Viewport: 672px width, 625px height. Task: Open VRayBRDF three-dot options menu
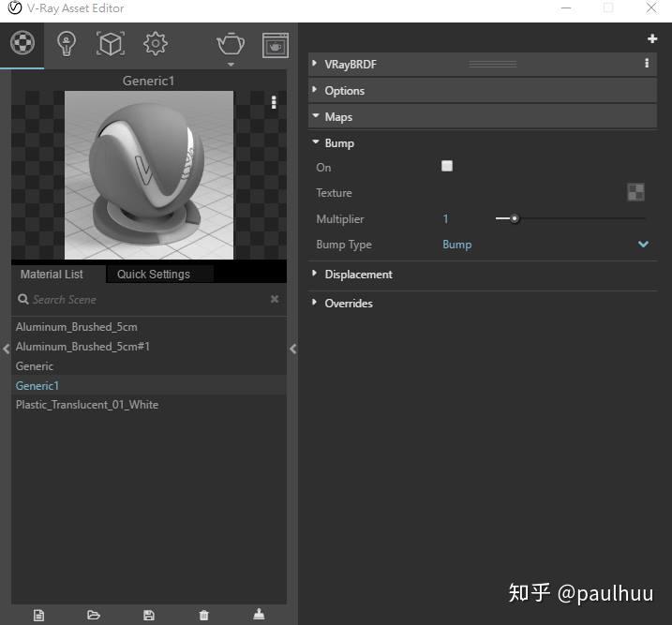coord(647,64)
